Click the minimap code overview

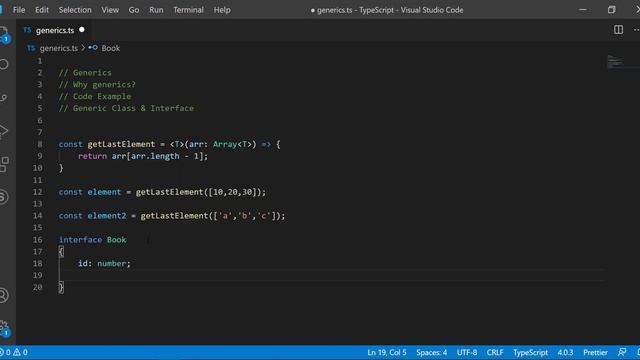coord(615,62)
